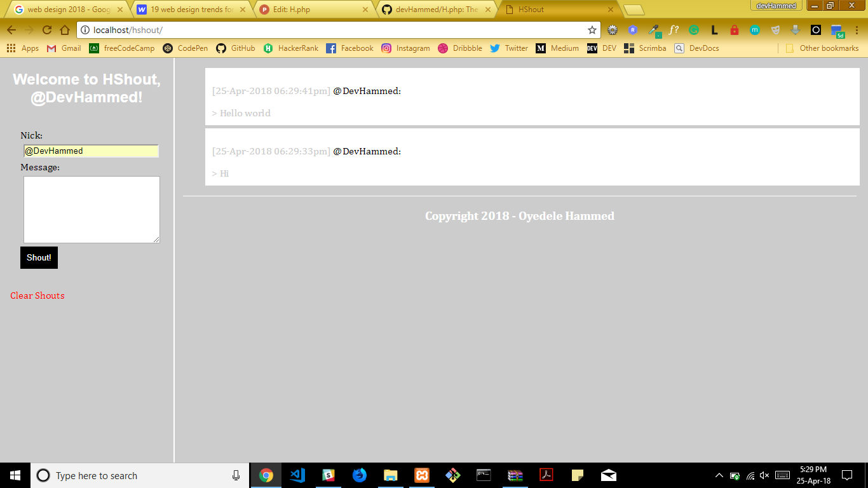The image size is (868, 488).
Task: Open Slack from the taskbar
Action: 329,475
